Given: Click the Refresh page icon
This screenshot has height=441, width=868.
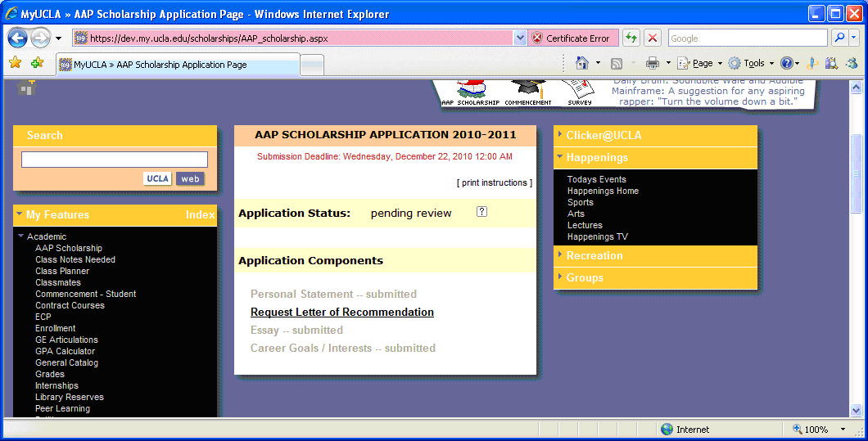Looking at the screenshot, I should point(631,38).
